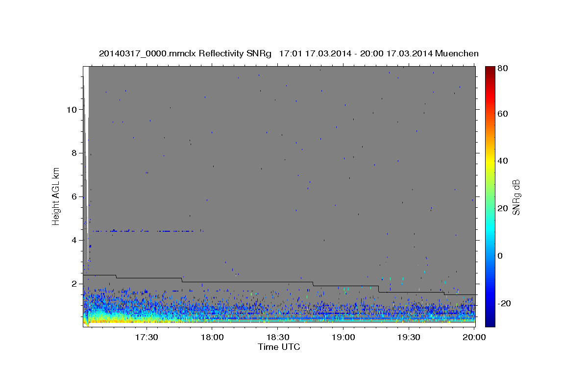Click the height tick label 2

[74, 284]
